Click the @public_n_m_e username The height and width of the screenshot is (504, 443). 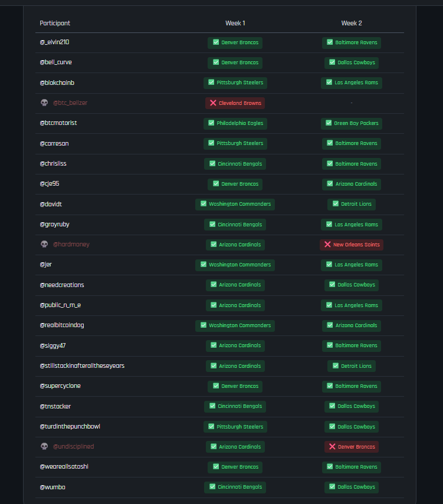tap(60, 305)
